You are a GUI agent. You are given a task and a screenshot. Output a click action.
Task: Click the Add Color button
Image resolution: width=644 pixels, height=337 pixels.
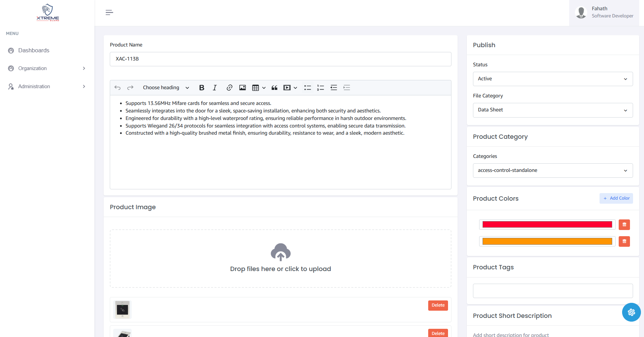coord(616,198)
